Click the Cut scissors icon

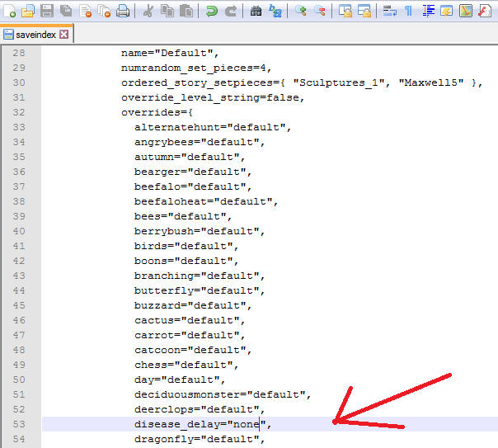[x=148, y=11]
